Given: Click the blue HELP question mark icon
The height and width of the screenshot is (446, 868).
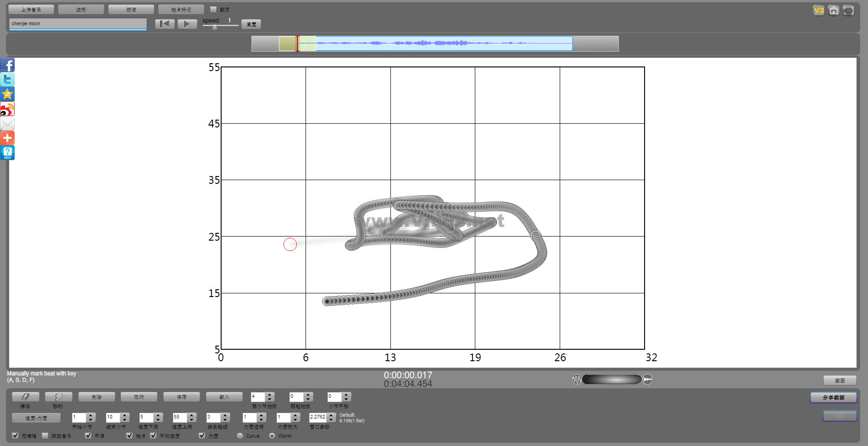Looking at the screenshot, I should [x=7, y=153].
